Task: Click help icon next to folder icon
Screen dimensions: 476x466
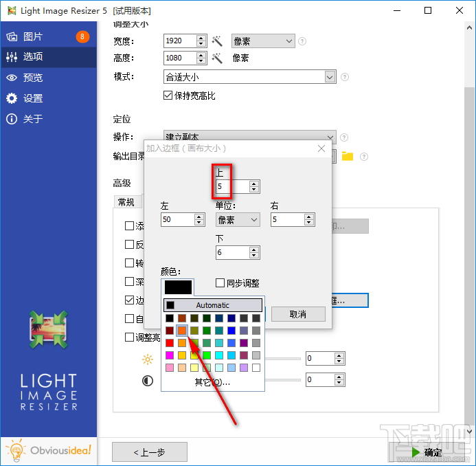Action: click(363, 157)
